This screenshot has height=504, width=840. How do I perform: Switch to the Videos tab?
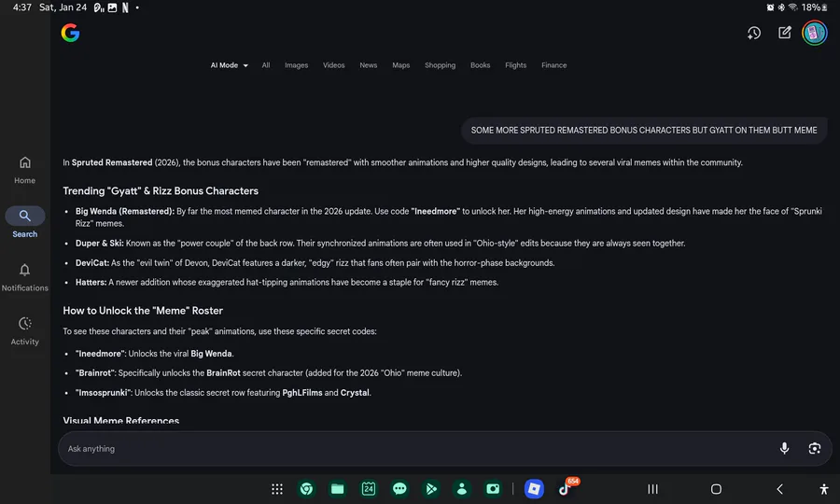pos(334,65)
